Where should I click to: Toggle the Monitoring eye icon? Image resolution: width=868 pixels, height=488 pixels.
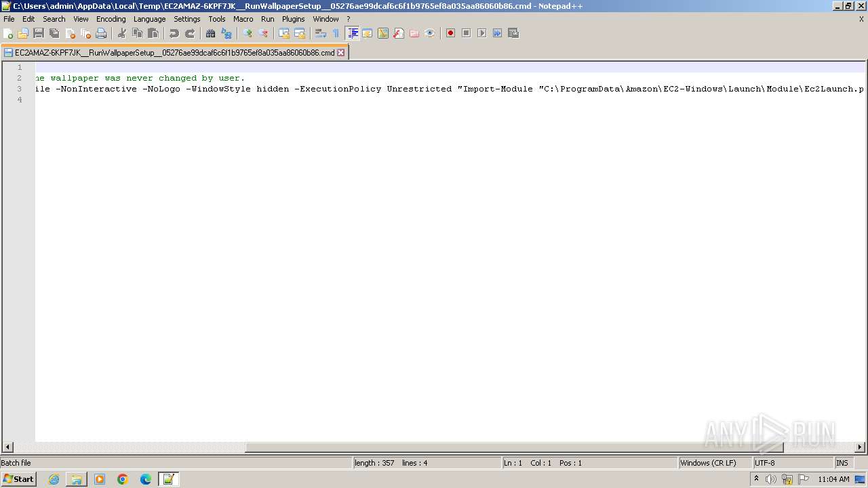click(x=430, y=33)
